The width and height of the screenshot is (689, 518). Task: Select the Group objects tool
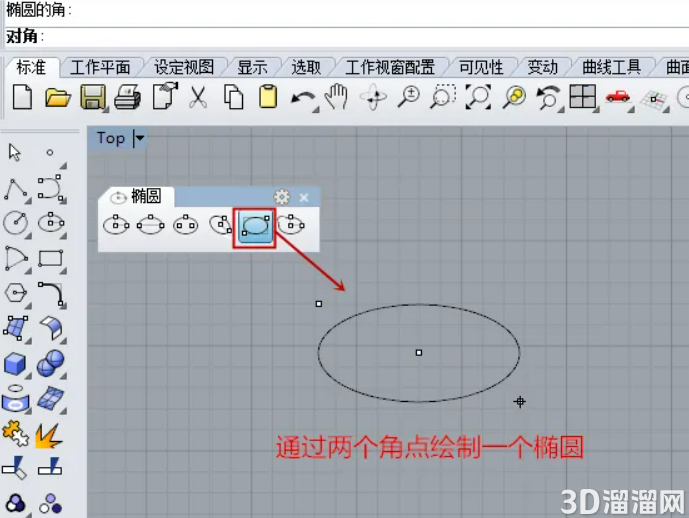pos(16,503)
